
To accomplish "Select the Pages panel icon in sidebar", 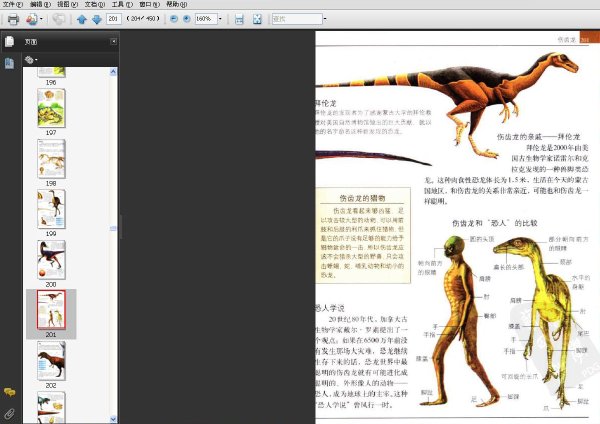I will [x=10, y=41].
